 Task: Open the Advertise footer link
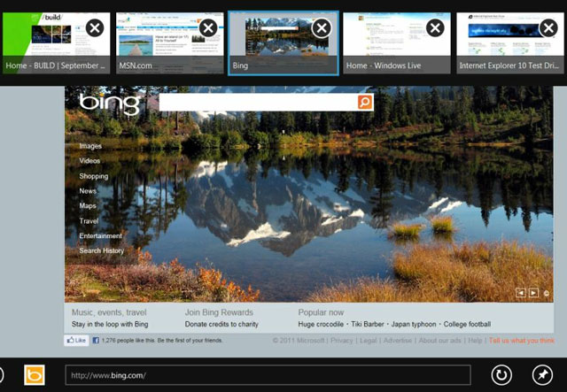398,341
